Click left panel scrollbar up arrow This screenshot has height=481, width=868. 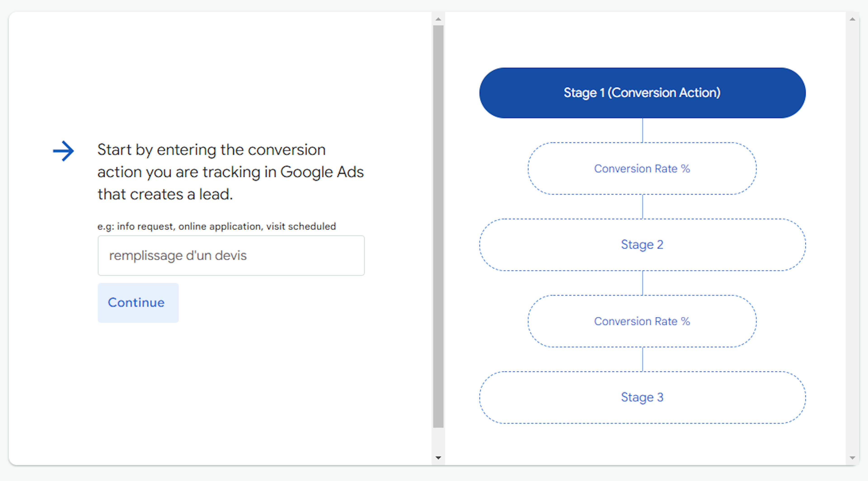[438, 19]
